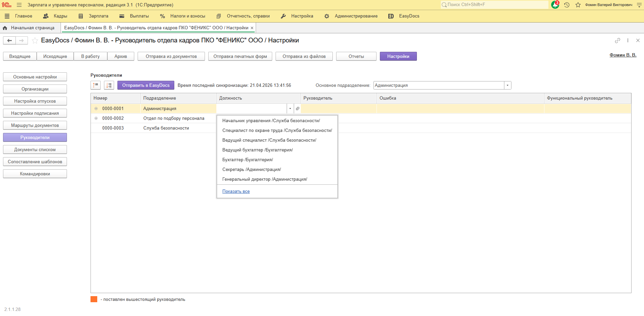
Task: Open Сопоставление шаблонов in sidebar
Action: point(35,162)
